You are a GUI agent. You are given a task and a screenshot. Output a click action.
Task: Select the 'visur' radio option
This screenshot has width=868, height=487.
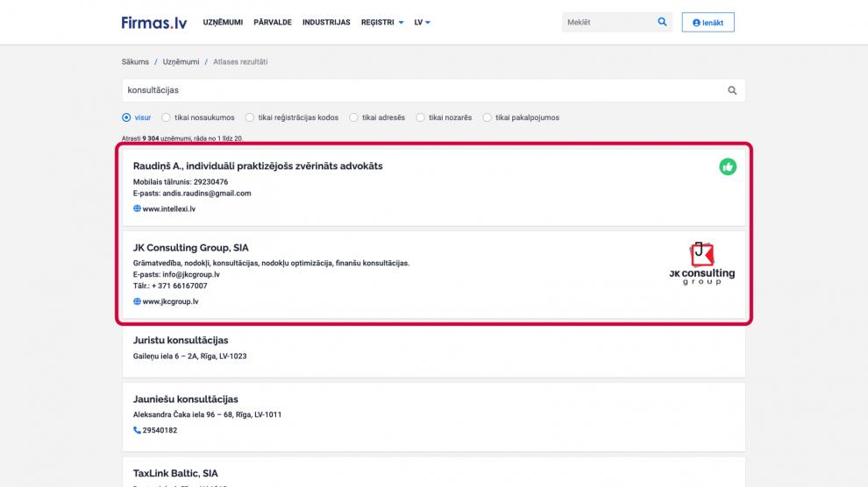[127, 117]
